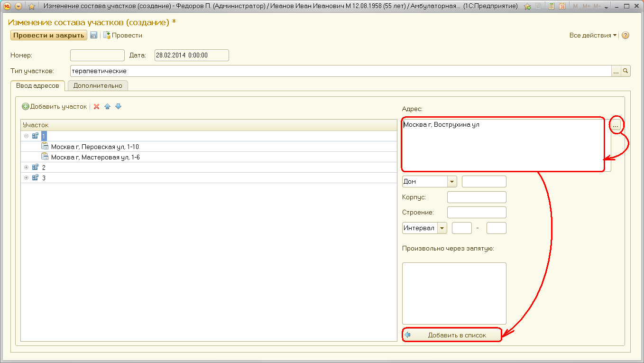Open the Интервал dropdown
Image resolution: width=644 pixels, height=363 pixels.
pos(442,228)
